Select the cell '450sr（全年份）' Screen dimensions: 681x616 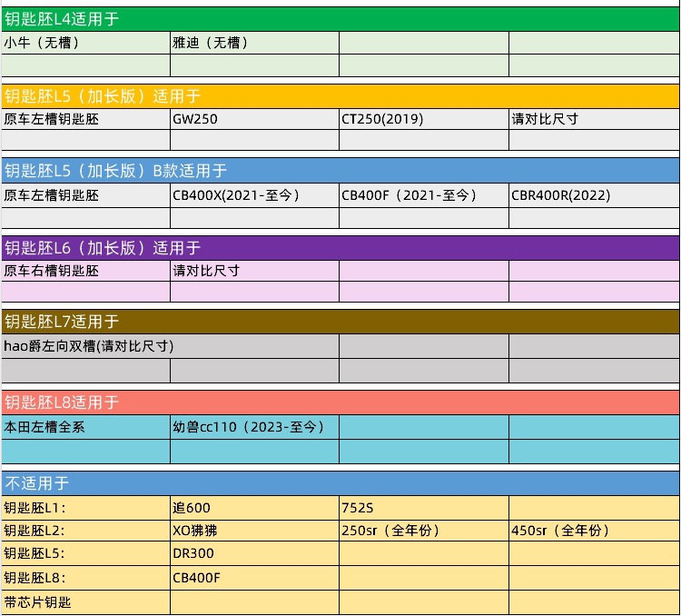coord(594,531)
